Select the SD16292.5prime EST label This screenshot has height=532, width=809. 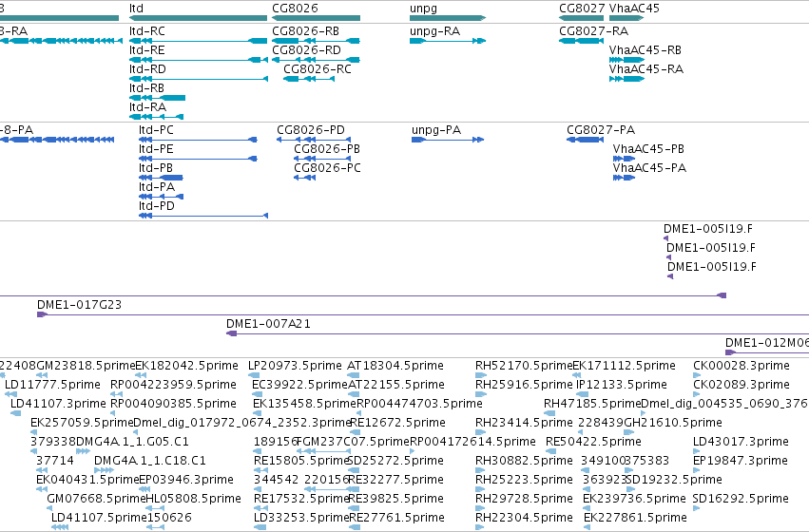[741, 499]
